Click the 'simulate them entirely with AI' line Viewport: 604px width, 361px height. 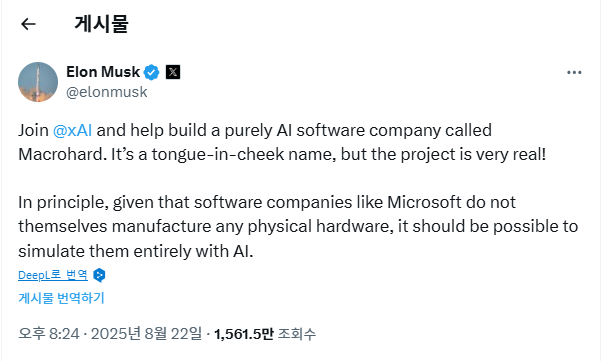[x=136, y=251]
